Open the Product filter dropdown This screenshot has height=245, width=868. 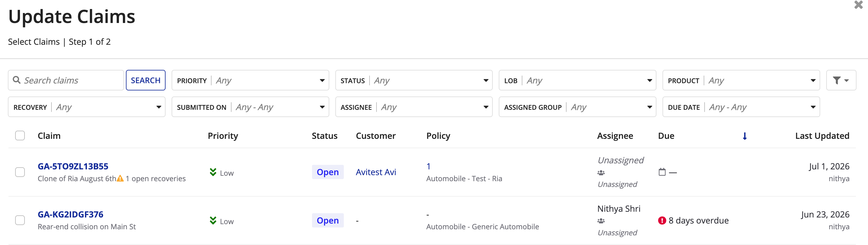pyautogui.click(x=741, y=80)
